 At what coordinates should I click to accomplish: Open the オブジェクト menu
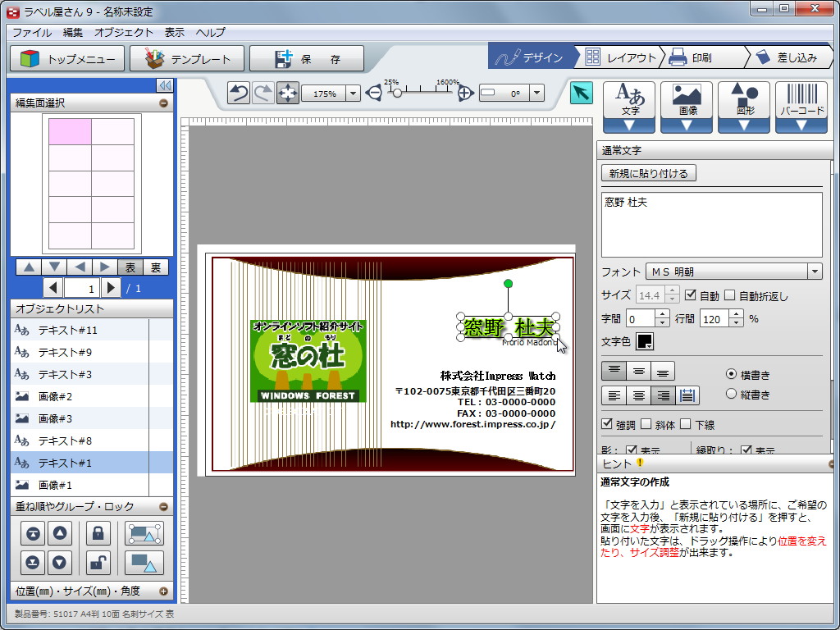click(124, 32)
